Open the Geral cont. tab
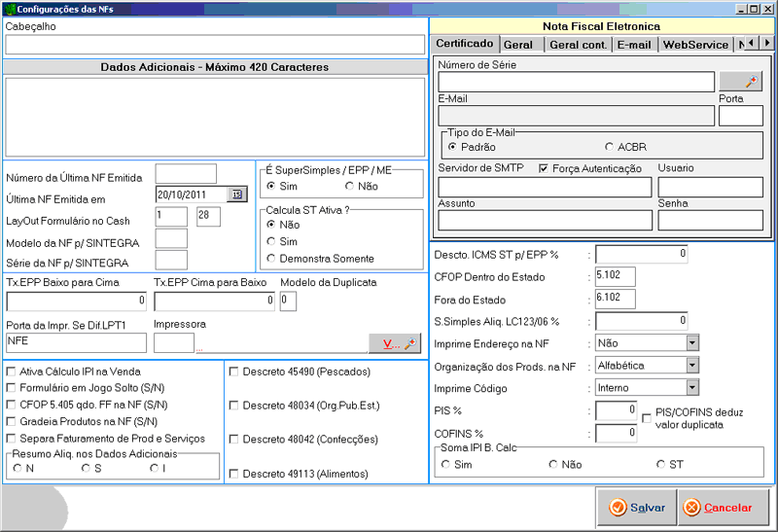The width and height of the screenshot is (778, 532). (578, 45)
